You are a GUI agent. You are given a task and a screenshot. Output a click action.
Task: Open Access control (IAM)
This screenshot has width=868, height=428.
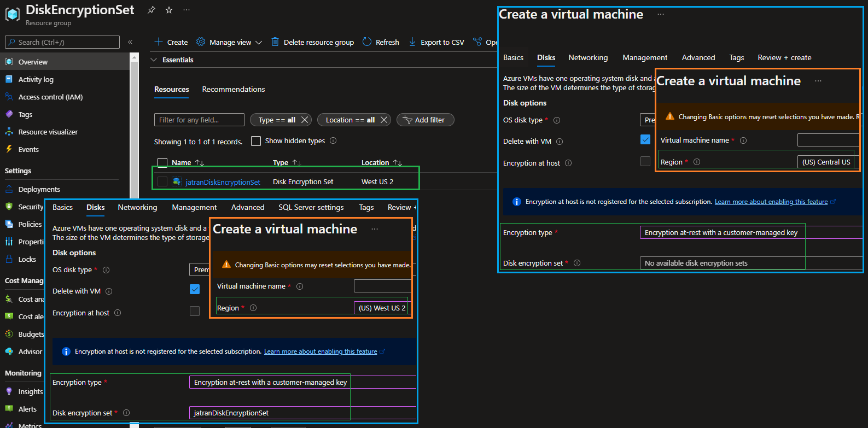[65, 97]
